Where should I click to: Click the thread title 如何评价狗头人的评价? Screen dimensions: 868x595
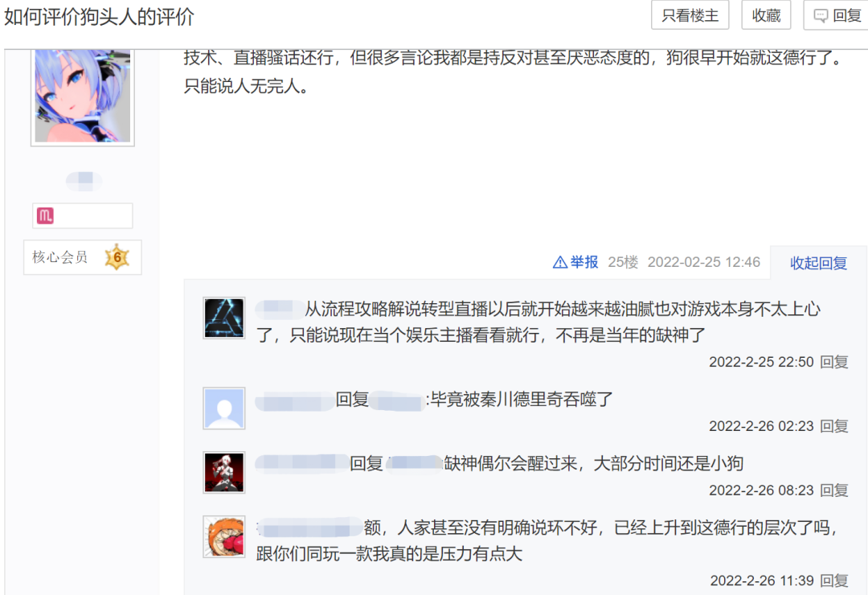pos(99,17)
